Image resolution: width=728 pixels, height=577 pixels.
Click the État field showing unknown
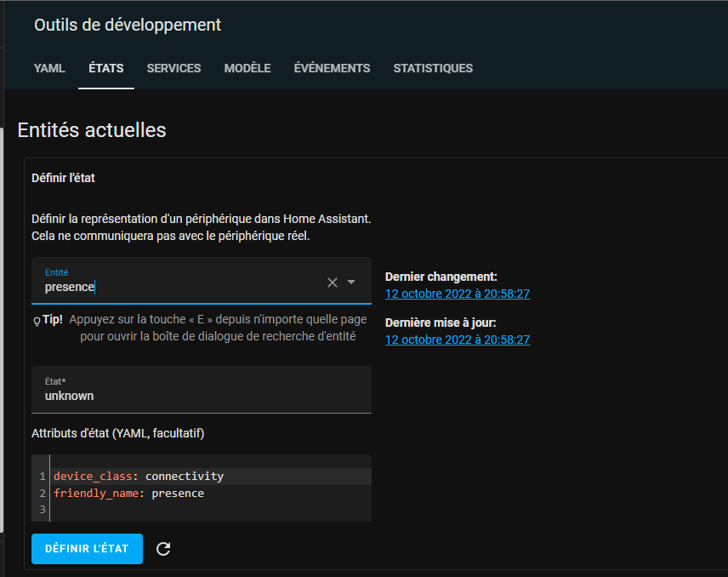[201, 395]
